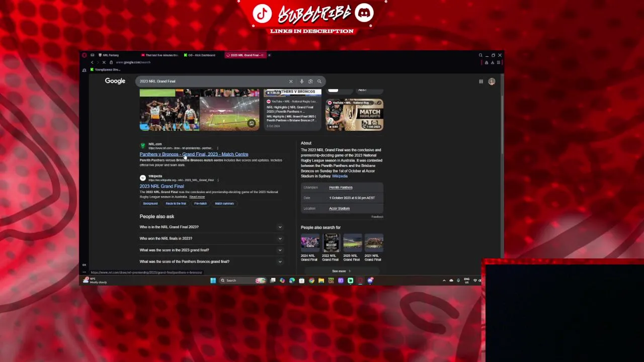Click the Read more link
The height and width of the screenshot is (362, 644).
coord(197,197)
